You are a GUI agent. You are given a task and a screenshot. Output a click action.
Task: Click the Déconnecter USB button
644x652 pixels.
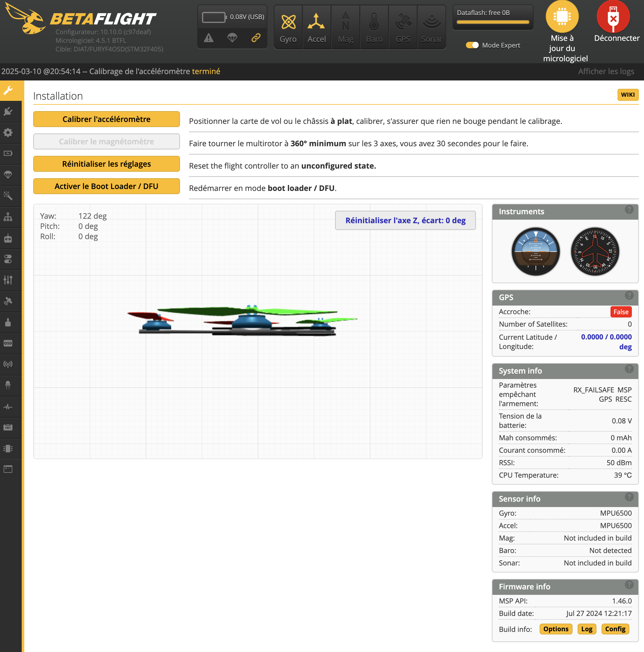click(613, 17)
